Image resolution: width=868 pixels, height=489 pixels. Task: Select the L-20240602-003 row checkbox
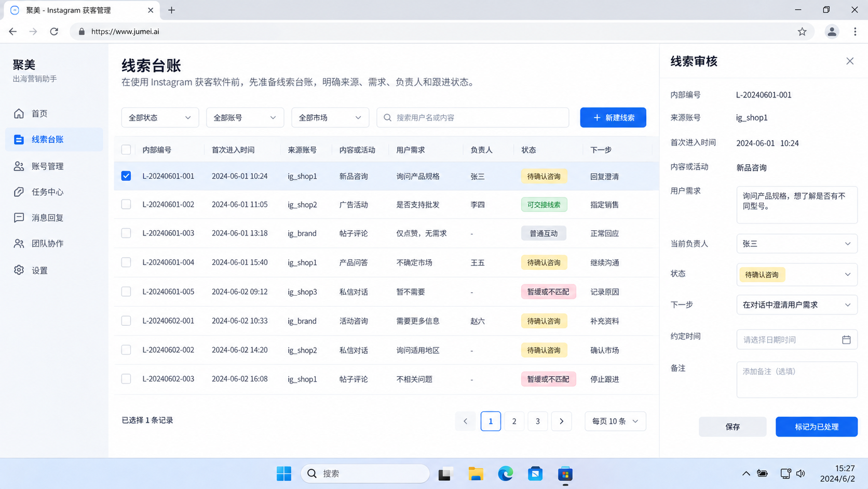coord(126,379)
